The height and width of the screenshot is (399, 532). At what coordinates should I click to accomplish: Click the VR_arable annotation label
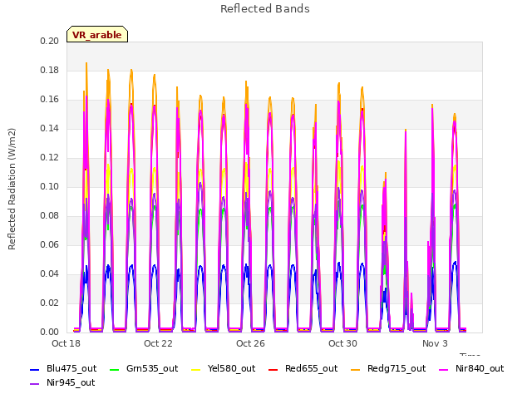(97, 34)
